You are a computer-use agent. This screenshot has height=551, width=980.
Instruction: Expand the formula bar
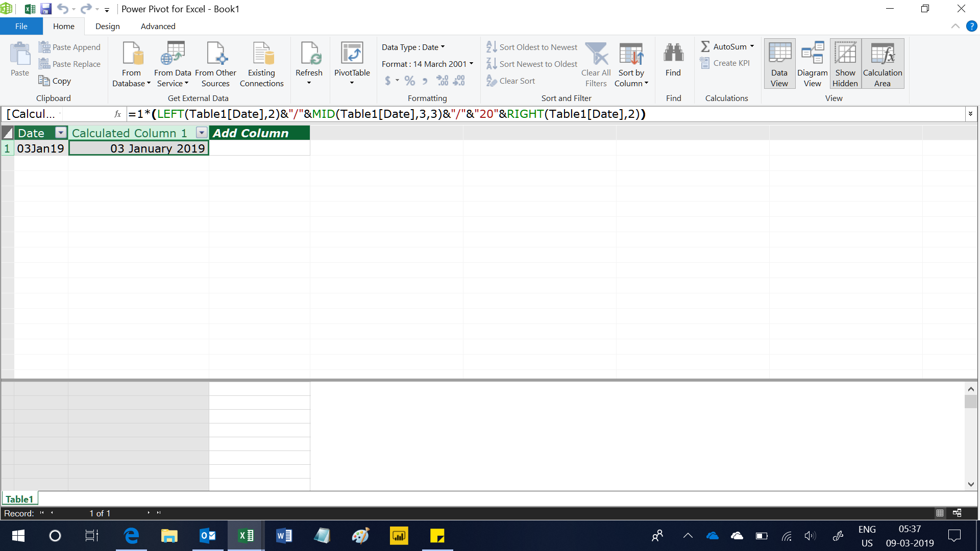(970, 114)
